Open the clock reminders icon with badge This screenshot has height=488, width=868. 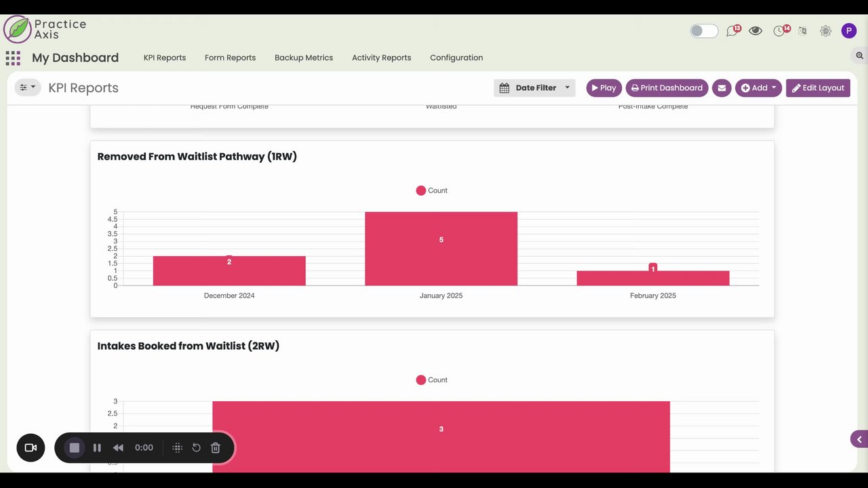pos(781,30)
